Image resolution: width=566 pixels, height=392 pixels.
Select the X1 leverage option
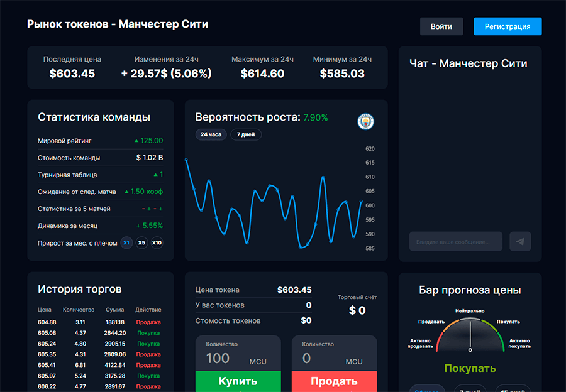(126, 242)
